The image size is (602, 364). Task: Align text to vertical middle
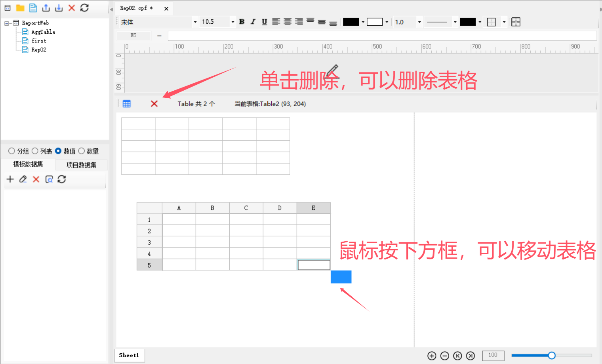pyautogui.click(x=322, y=22)
